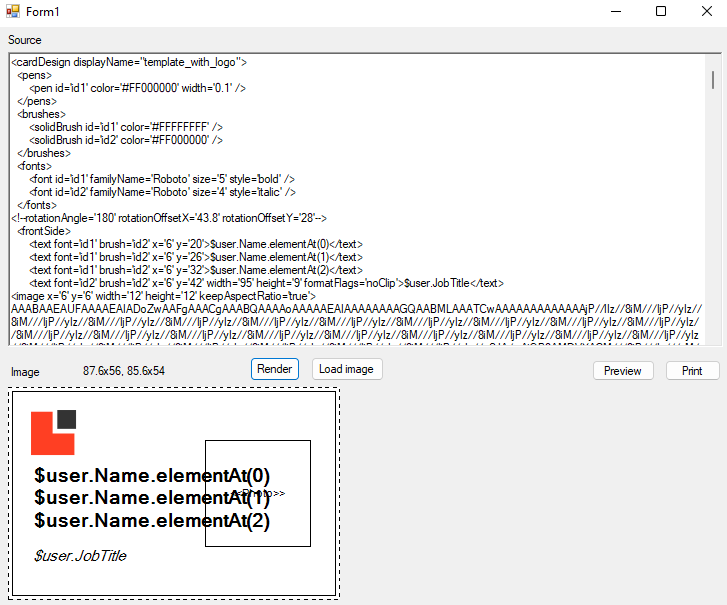Click the Print button
Viewport: 727px width, 605px height.
[692, 370]
